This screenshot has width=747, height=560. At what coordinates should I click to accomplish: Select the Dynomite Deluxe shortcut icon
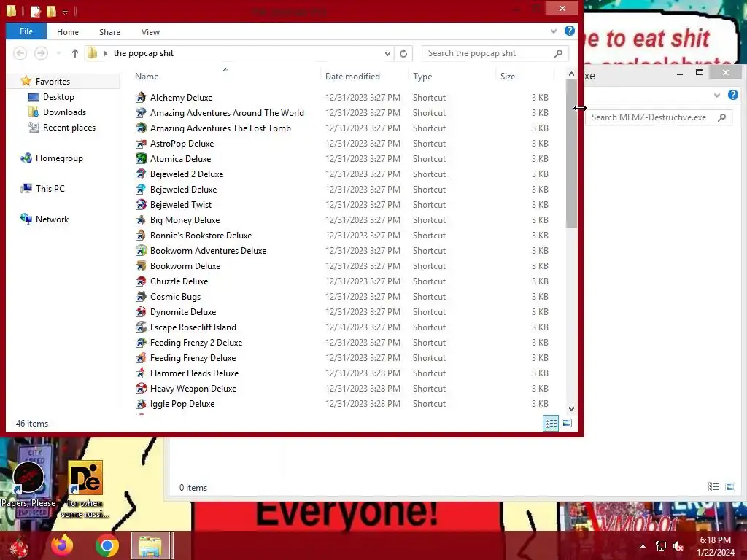[141, 312]
